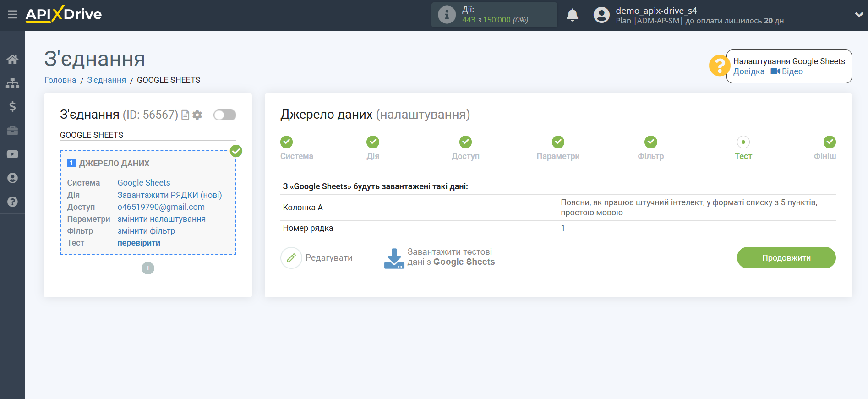Click the copy document icon next to the ID
This screenshot has height=399, width=868.
click(x=186, y=115)
